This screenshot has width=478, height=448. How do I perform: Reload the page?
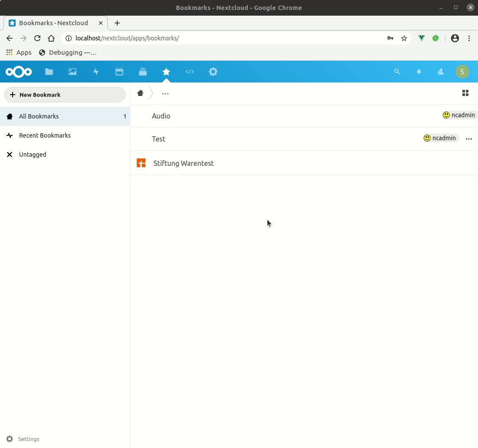tap(37, 38)
